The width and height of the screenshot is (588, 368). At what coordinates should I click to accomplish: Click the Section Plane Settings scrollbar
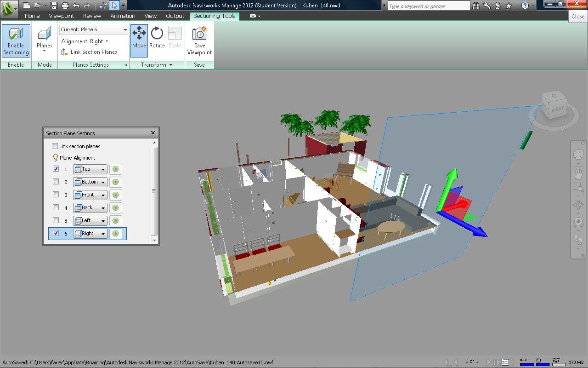[x=154, y=190]
